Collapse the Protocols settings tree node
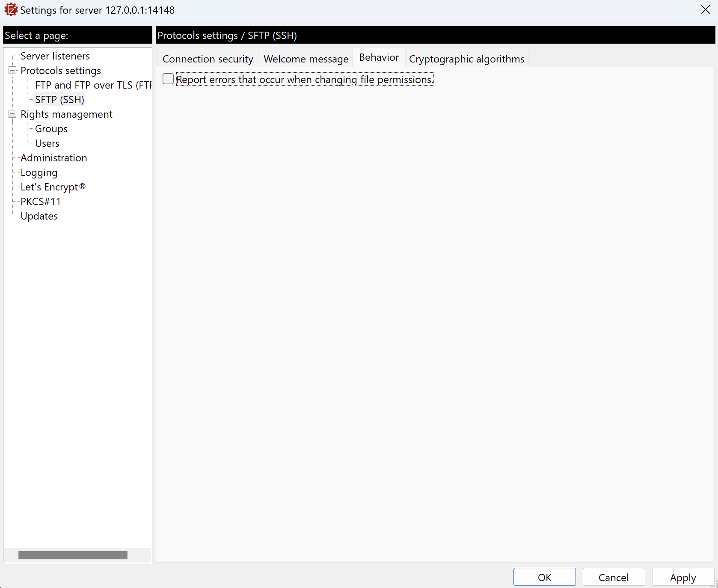The height and width of the screenshot is (588, 718). 12,71
